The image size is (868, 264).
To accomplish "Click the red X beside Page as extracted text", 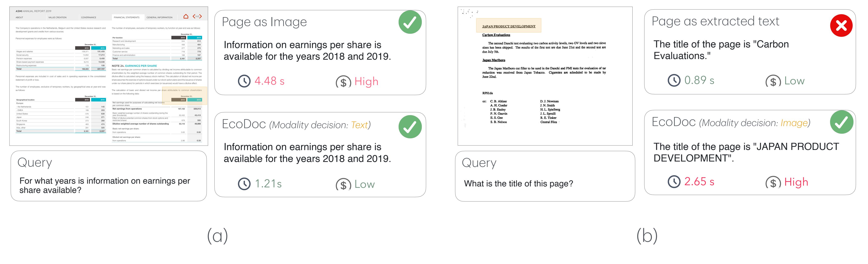I will (x=841, y=26).
